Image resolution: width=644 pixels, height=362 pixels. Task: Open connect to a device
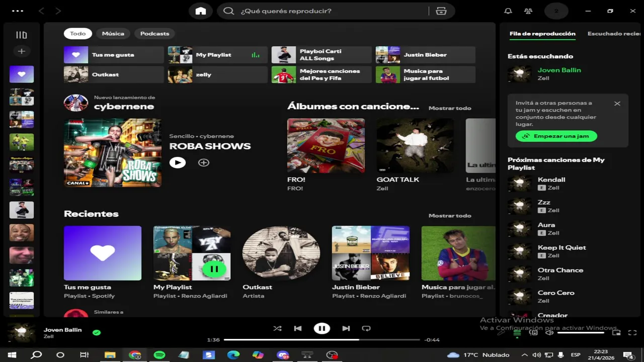(x=533, y=332)
